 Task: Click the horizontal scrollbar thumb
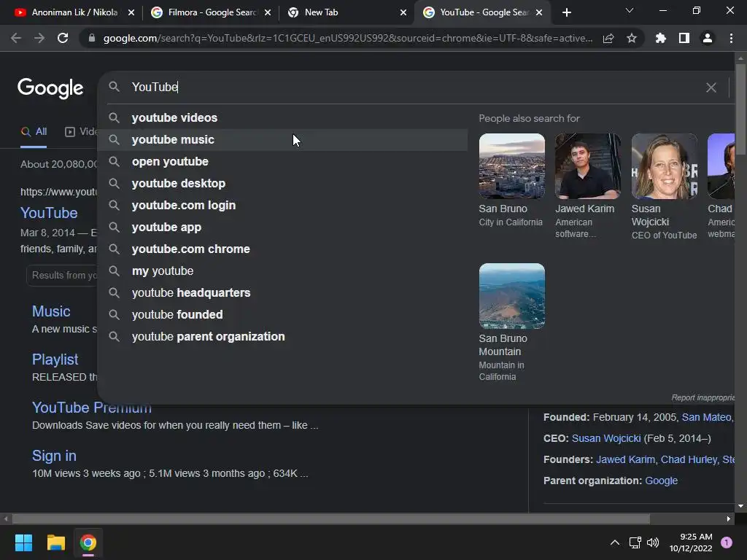pyautogui.click(x=331, y=518)
